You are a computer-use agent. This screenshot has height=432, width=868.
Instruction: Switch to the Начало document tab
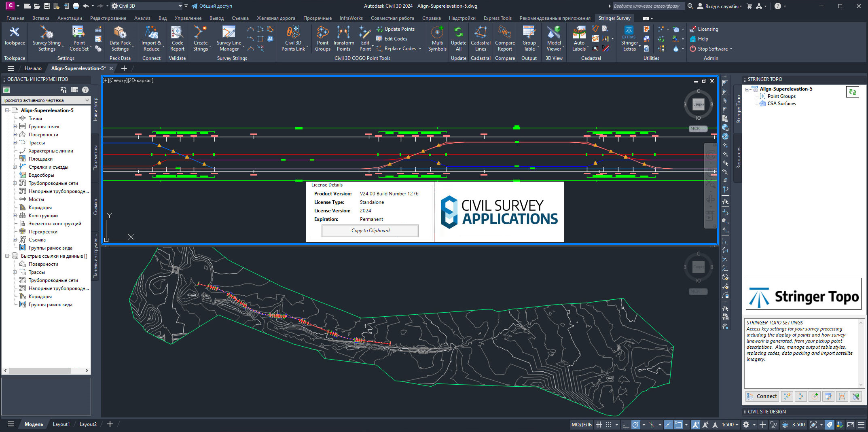[33, 68]
